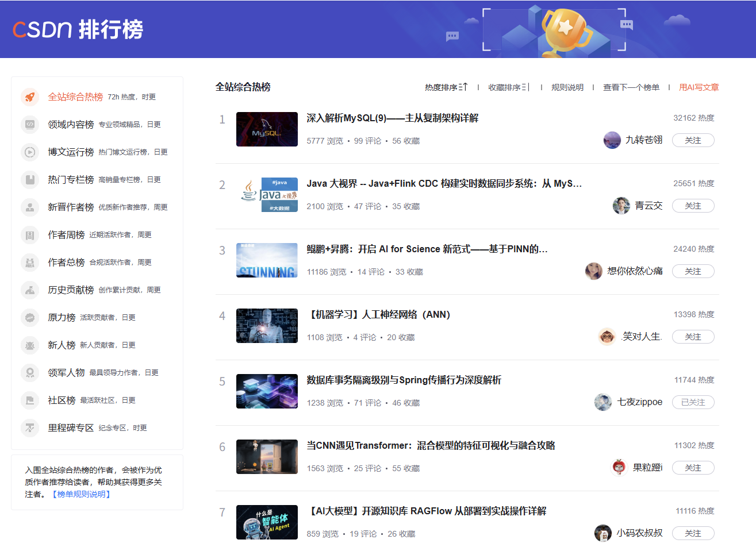This screenshot has height=551, width=756.
Task: Sort list by 收藏排序
Action: pyautogui.click(x=509, y=87)
